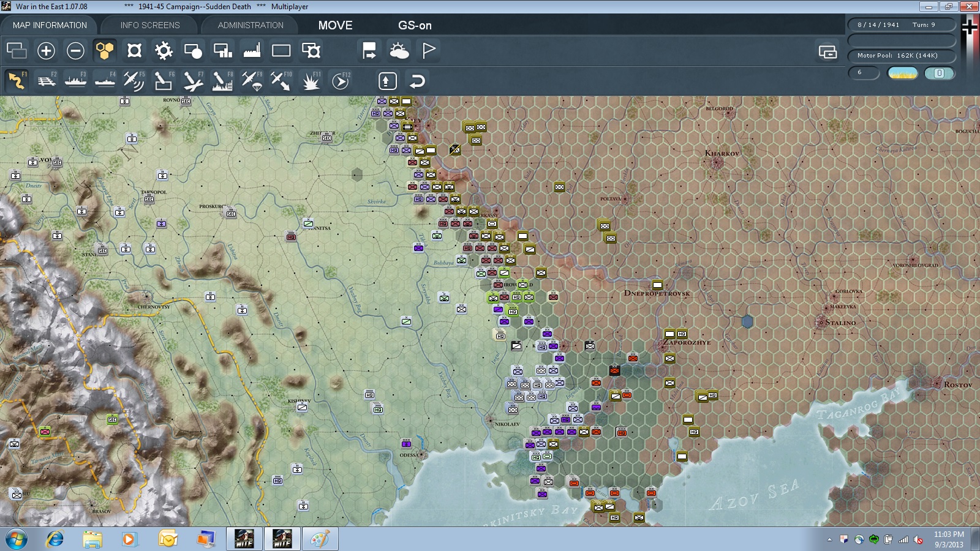
Task: Click the Motor Pool status field
Action: (x=902, y=56)
